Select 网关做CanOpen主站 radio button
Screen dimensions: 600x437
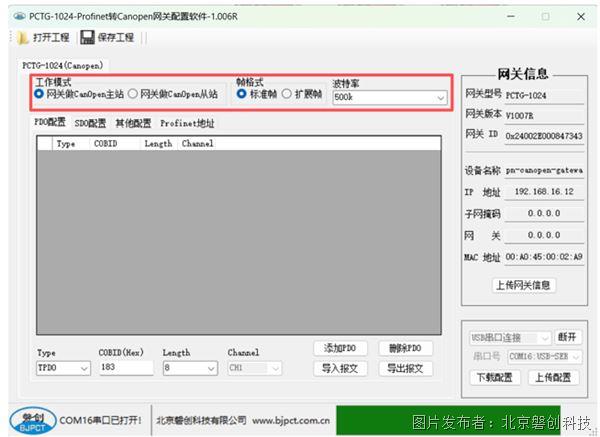(x=39, y=93)
